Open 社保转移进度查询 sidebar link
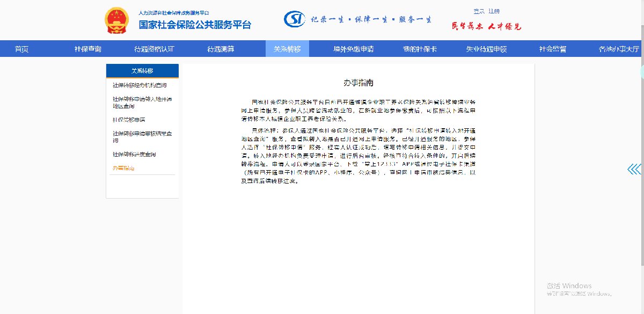This screenshot has width=644, height=314. (134, 154)
